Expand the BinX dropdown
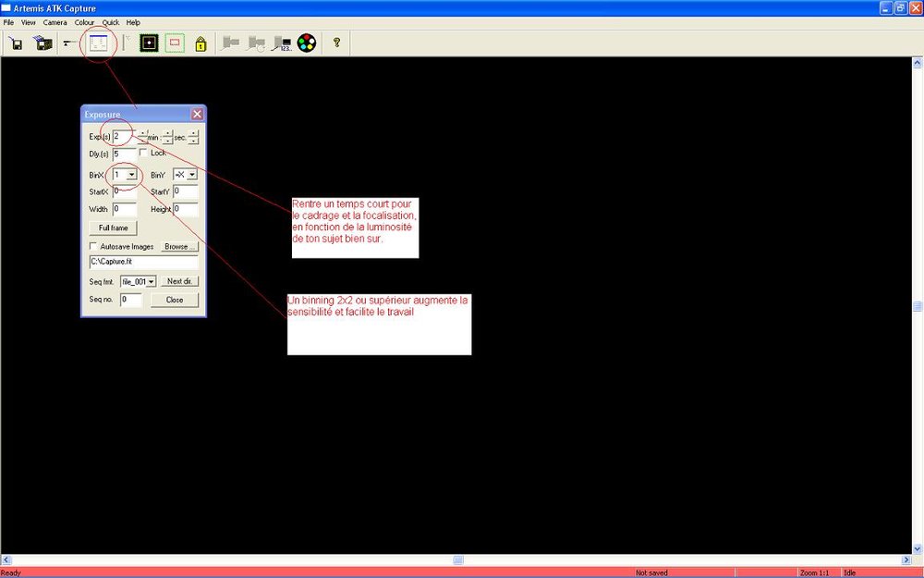Screen dimensions: 924x578 point(132,175)
